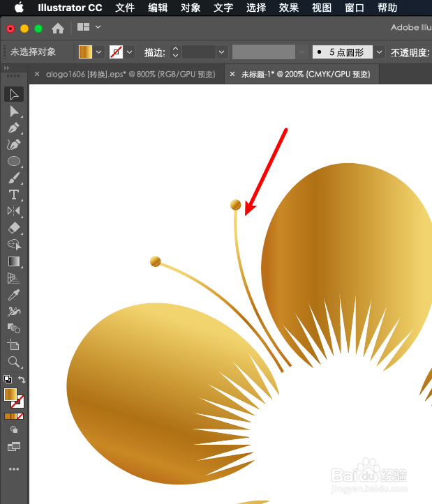Select the Curvature tool
The image size is (432, 504).
tap(14, 144)
